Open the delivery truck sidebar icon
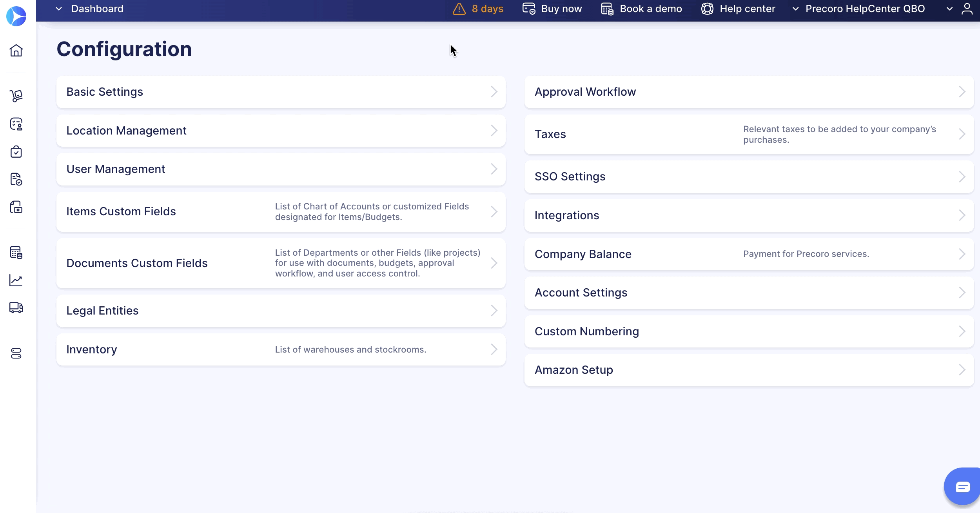This screenshot has height=513, width=980. 16,308
